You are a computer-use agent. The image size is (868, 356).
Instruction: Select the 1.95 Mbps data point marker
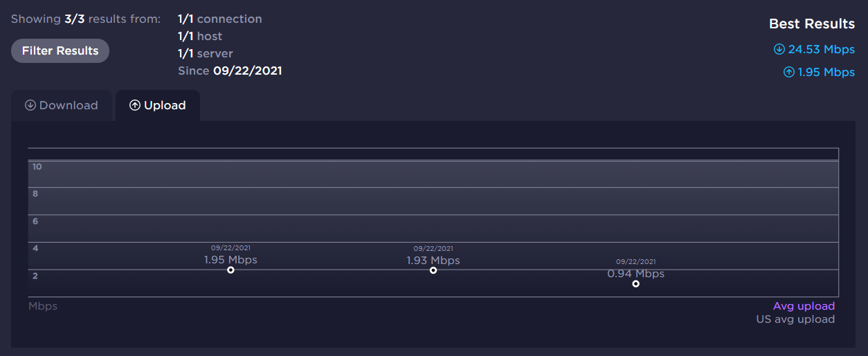[230, 270]
